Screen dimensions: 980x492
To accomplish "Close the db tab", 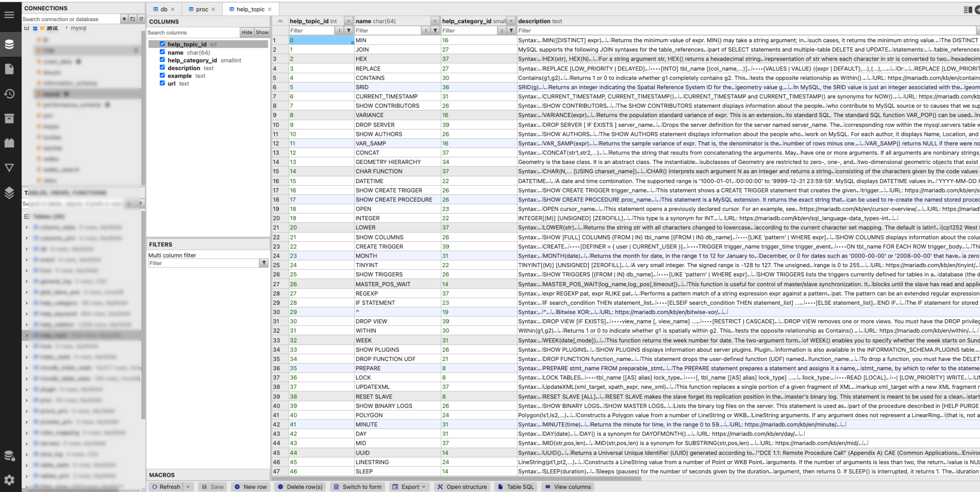I will click(173, 9).
